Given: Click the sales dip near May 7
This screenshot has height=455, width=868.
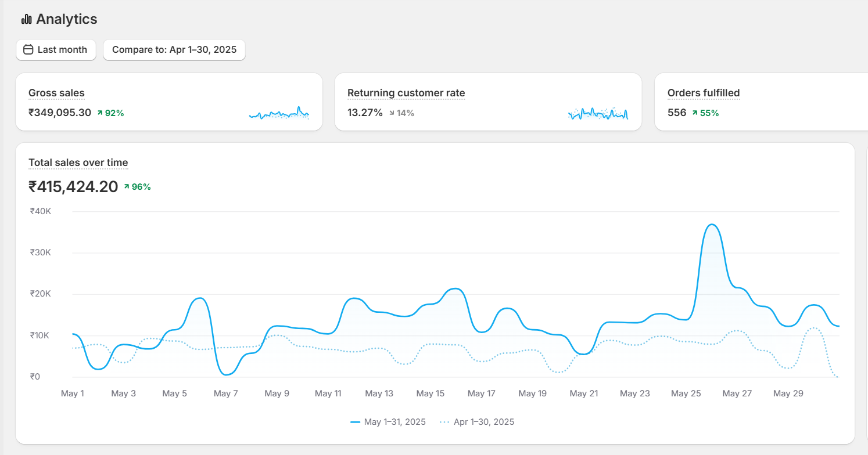Looking at the screenshot, I should click(226, 374).
